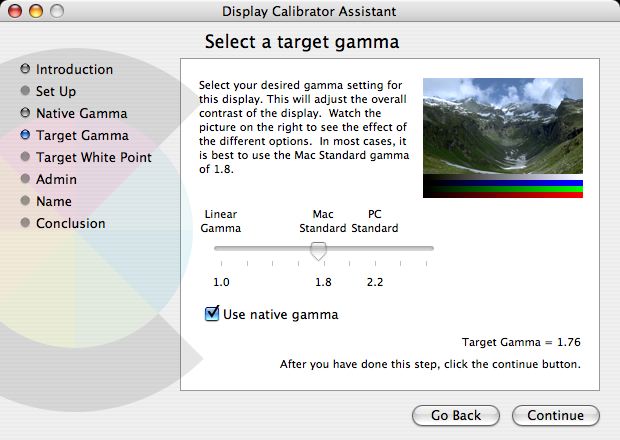Click the Introduction step bullet icon
The height and width of the screenshot is (440, 620).
(x=25, y=69)
